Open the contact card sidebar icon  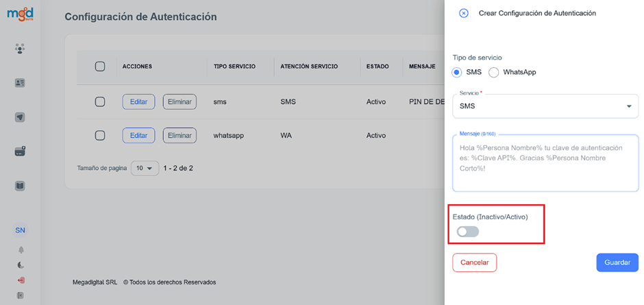20,83
